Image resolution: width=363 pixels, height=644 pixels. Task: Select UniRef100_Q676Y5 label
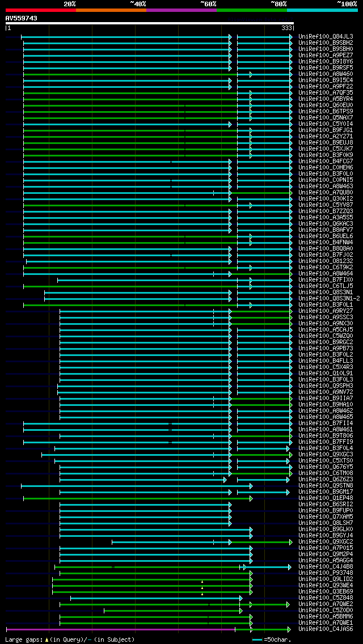(326, 467)
